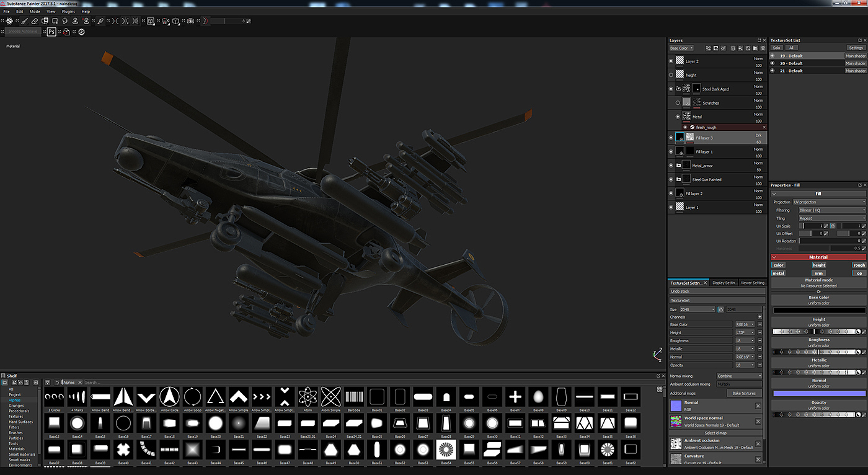Click the Base Color black swatch
Viewport: 868px width, 475px height.
click(x=818, y=310)
